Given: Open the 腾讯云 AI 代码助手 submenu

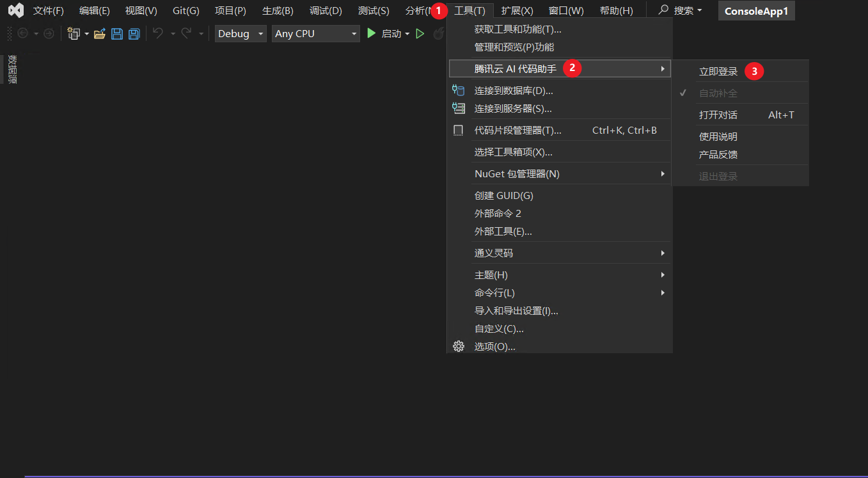Looking at the screenshot, I should click(x=560, y=68).
